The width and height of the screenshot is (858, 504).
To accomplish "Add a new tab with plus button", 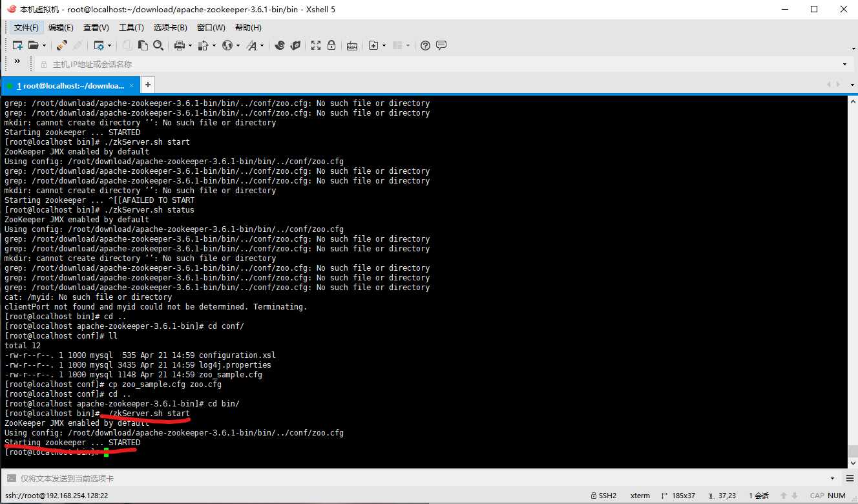I will tap(148, 85).
